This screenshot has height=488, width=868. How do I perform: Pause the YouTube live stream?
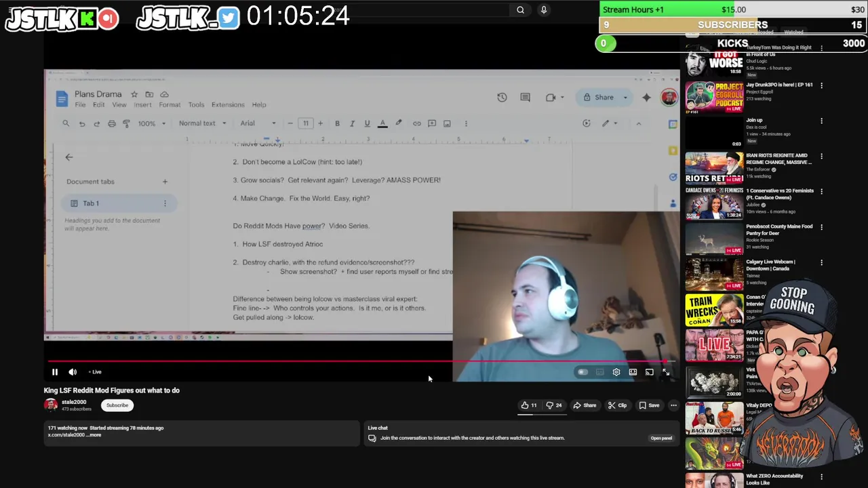tap(55, 372)
